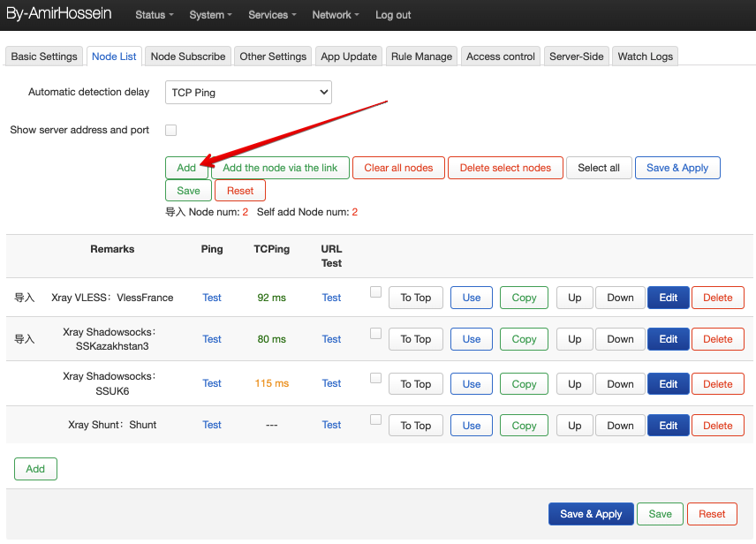Open Automatic detection delay TCP Ping dropdown
This screenshot has width=756, height=544.
247,92
